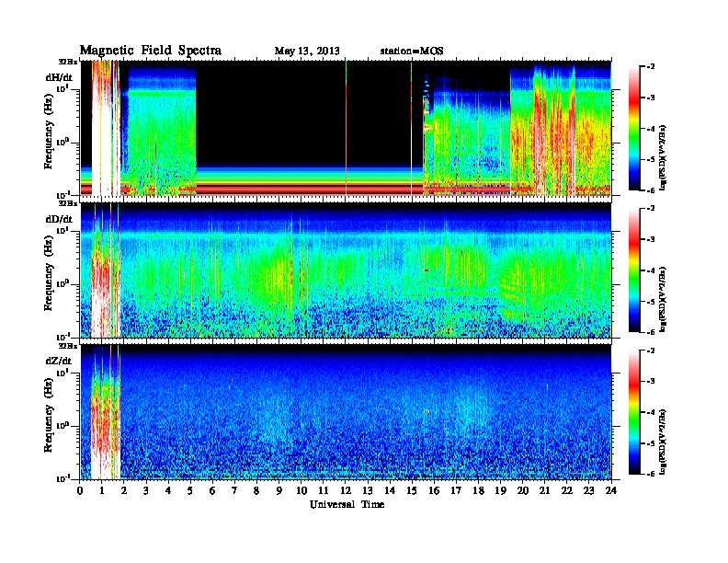Viewport: 728px width, 563px height.
Task: Click hour "24" on the Universal Time axis
Action: pyautogui.click(x=611, y=490)
